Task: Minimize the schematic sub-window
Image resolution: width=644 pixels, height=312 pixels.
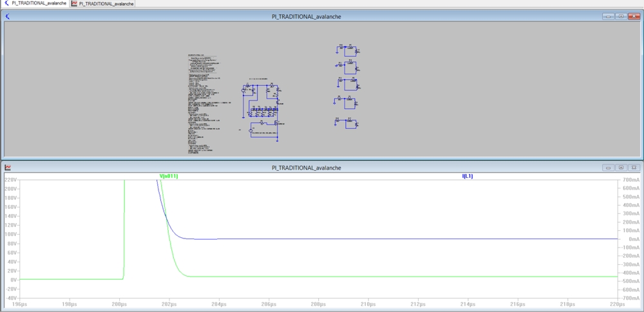Action: tap(609, 16)
